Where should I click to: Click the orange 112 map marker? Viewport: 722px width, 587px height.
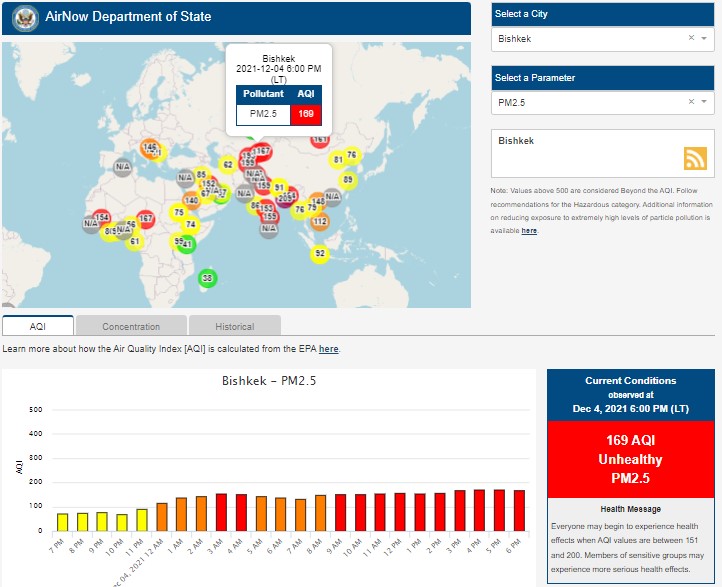(x=319, y=221)
